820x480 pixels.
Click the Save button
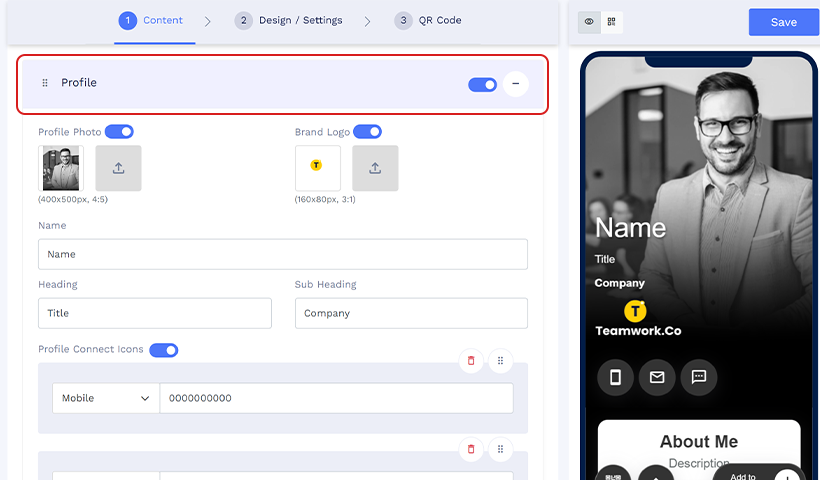(x=783, y=22)
